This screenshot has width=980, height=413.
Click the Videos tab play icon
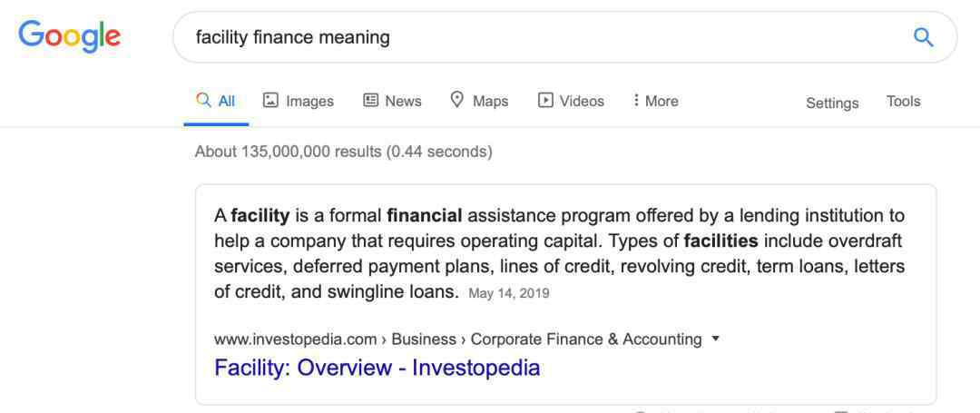pos(545,100)
